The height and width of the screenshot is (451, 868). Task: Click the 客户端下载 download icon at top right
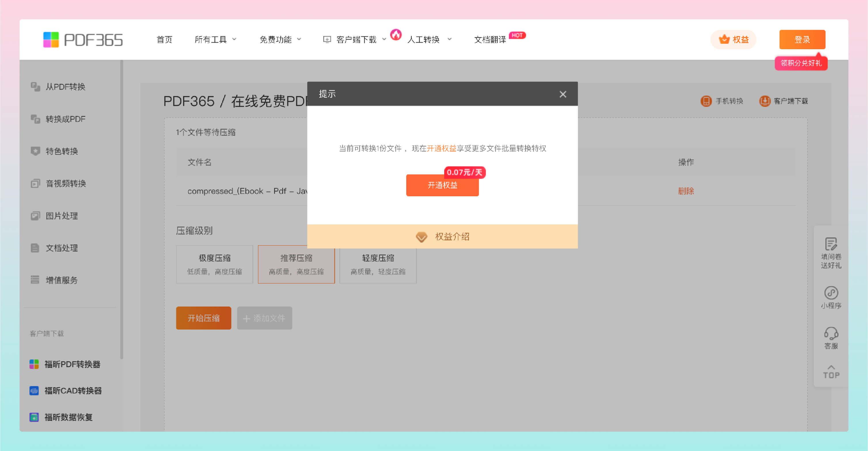point(764,101)
